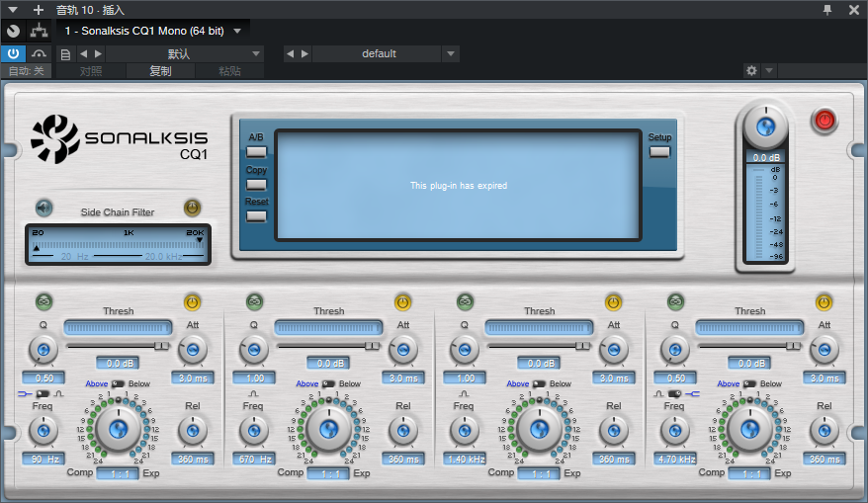Viewport: 868px width, 503px height.
Task: Open the gear settings icon
Action: pos(751,70)
